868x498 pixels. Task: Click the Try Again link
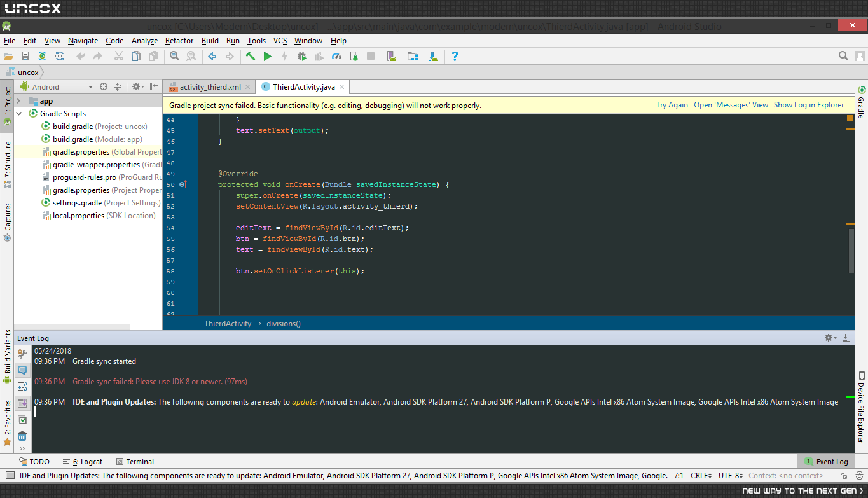[x=672, y=105]
